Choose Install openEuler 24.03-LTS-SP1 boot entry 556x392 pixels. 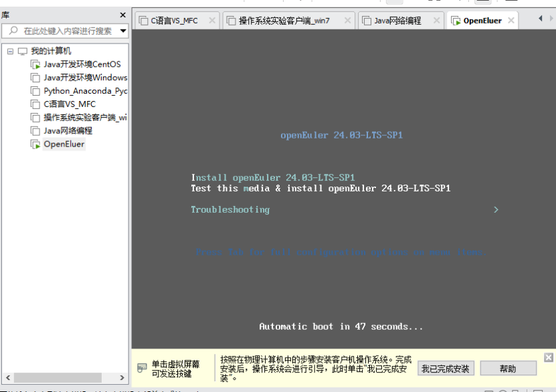click(x=273, y=177)
